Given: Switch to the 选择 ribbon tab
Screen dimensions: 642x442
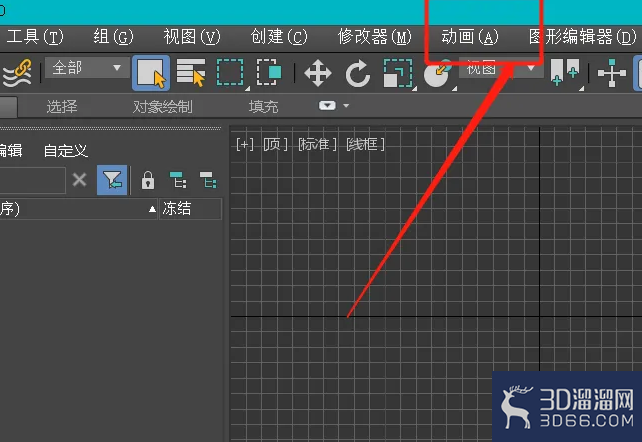Looking at the screenshot, I should [x=62, y=107].
